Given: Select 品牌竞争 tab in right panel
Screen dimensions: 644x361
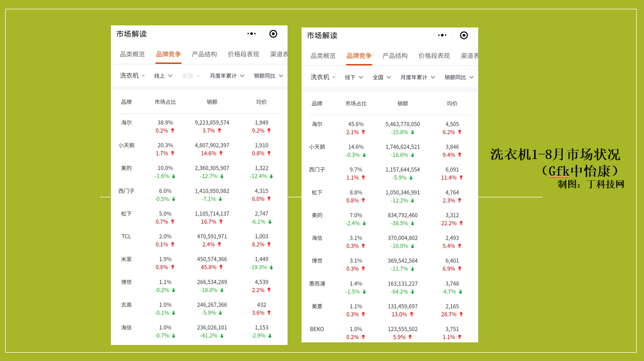Looking at the screenshot, I should point(359,56).
